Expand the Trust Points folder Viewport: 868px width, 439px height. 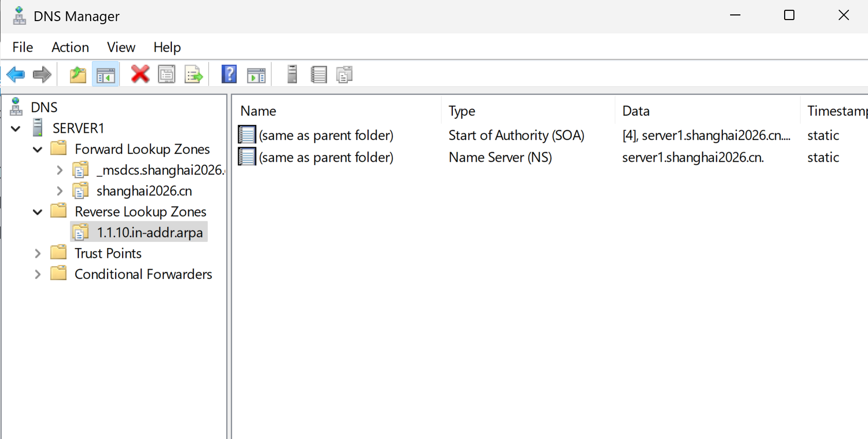[x=38, y=253]
